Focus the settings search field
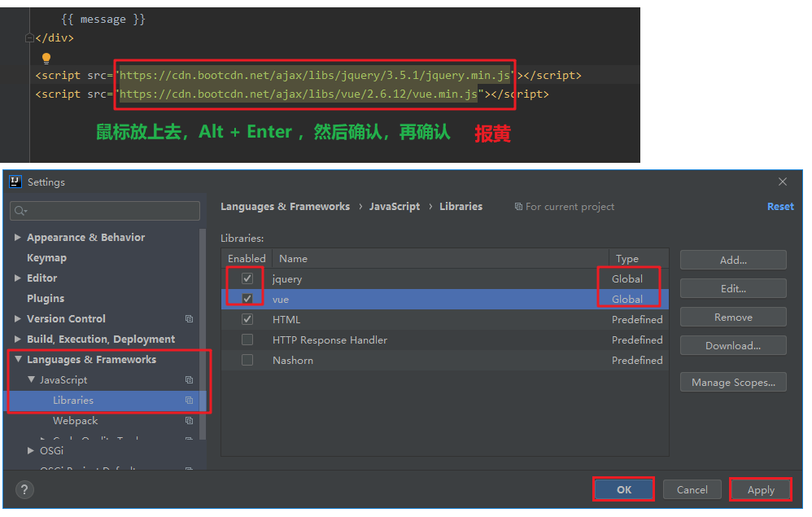 pos(105,211)
